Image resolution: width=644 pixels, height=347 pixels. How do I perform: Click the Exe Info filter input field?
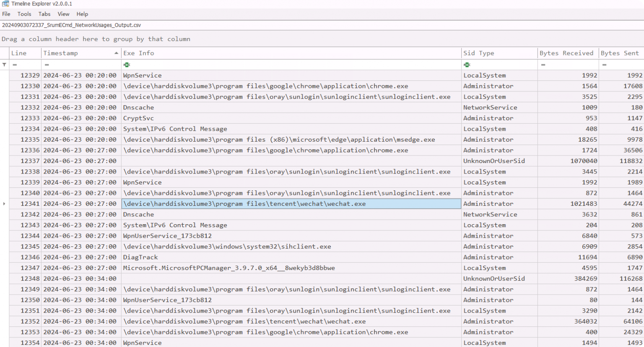point(293,65)
